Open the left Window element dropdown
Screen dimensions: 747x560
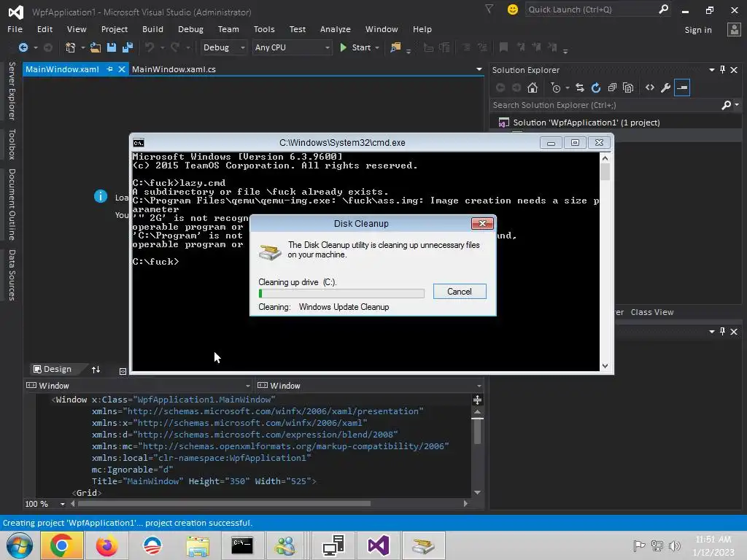tap(138, 385)
